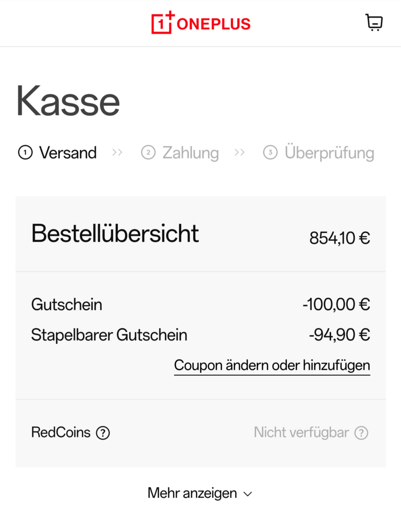Click the help icon beside Nicht verfügbar
401x532 pixels.
point(362,433)
